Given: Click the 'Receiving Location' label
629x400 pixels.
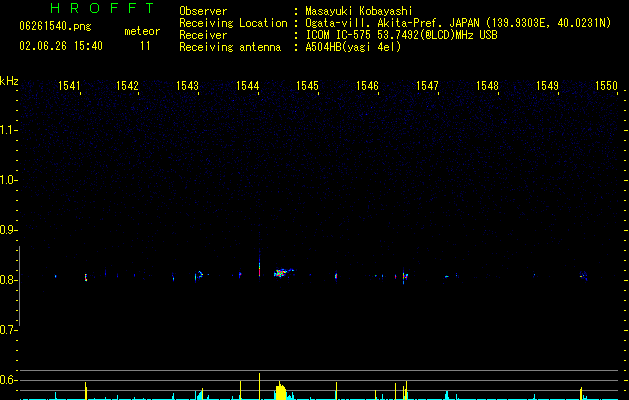Looking at the screenshot, I should tap(233, 23).
